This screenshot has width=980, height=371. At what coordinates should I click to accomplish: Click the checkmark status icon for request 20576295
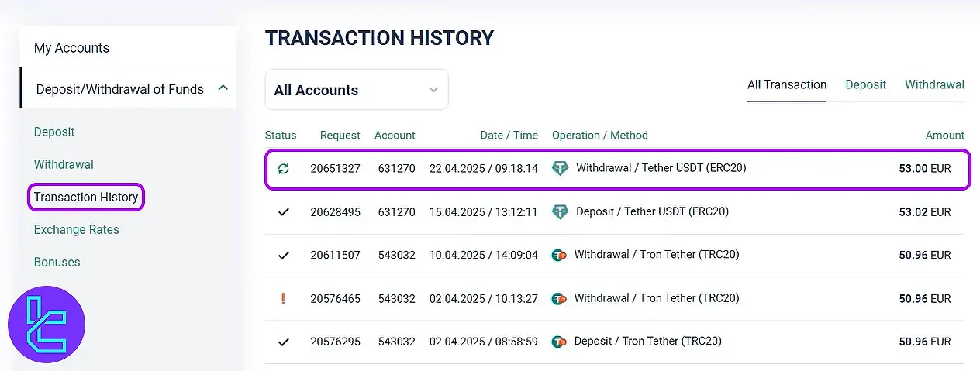[283, 342]
